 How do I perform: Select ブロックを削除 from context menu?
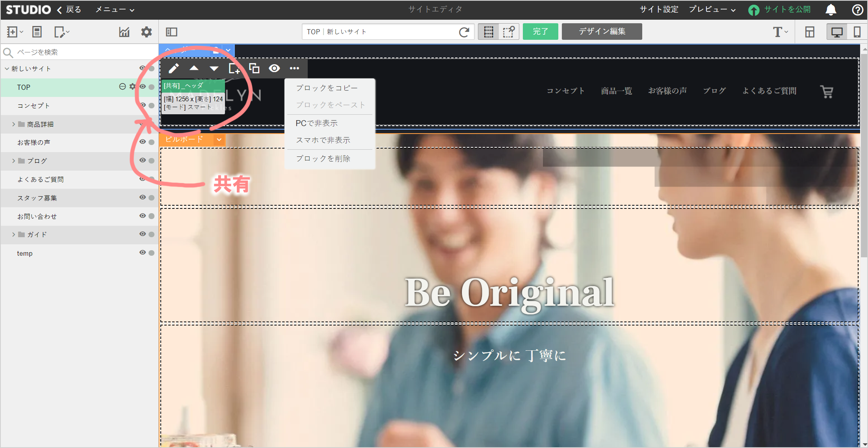coord(323,158)
